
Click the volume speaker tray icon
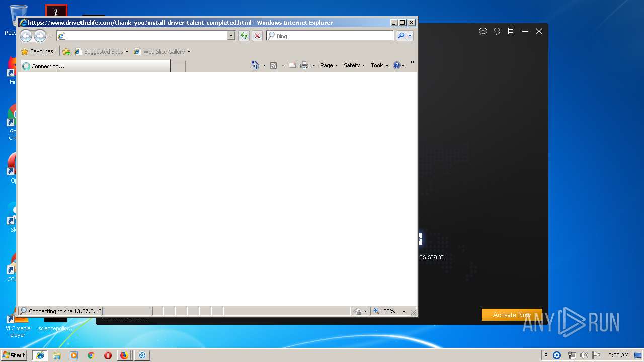[x=584, y=355]
